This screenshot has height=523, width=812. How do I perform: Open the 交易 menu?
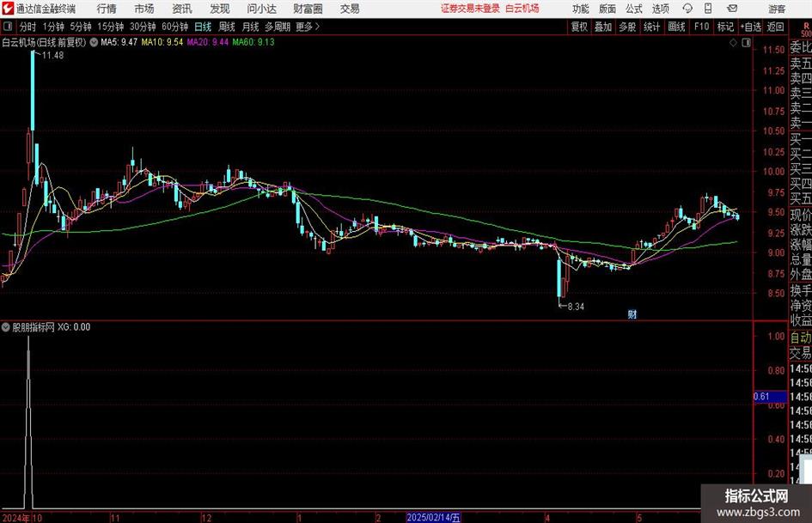click(350, 9)
